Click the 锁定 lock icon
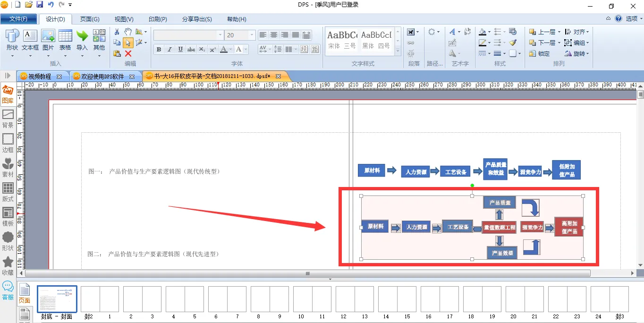This screenshot has width=644, height=323. (x=540, y=53)
